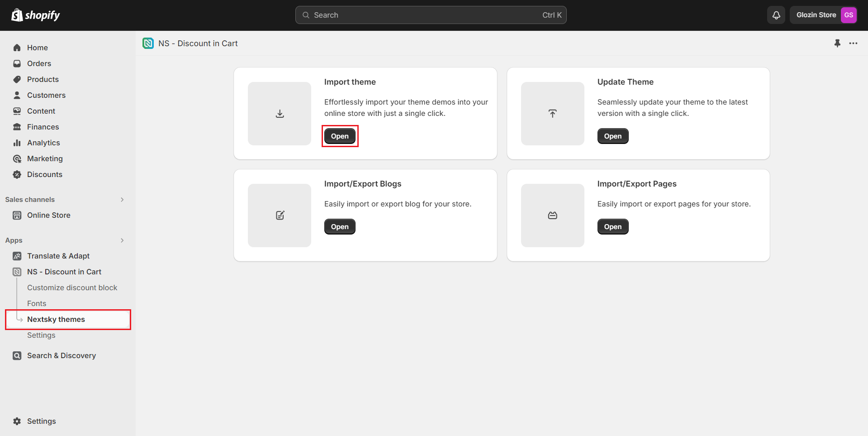Expand the Sales channels section
The image size is (868, 436).
[122, 200]
